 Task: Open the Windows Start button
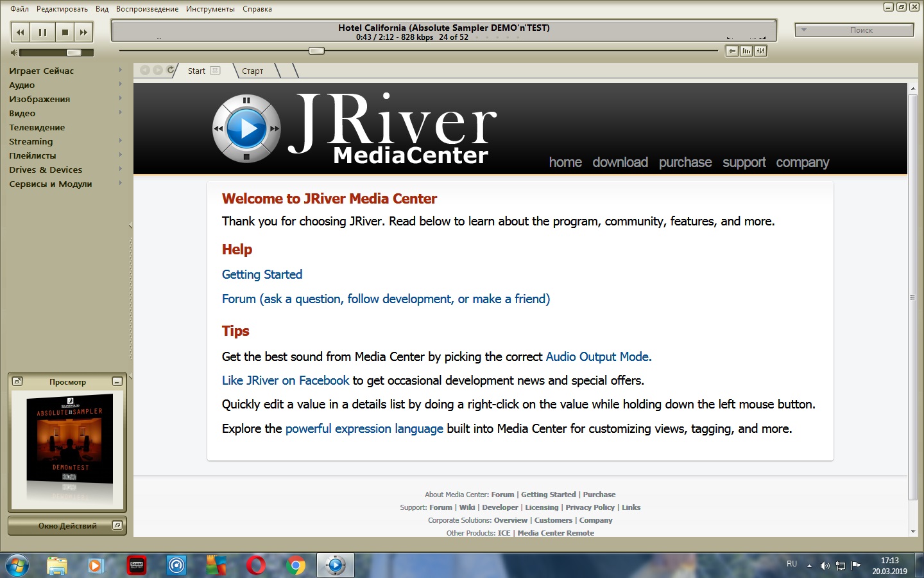tap(17, 565)
